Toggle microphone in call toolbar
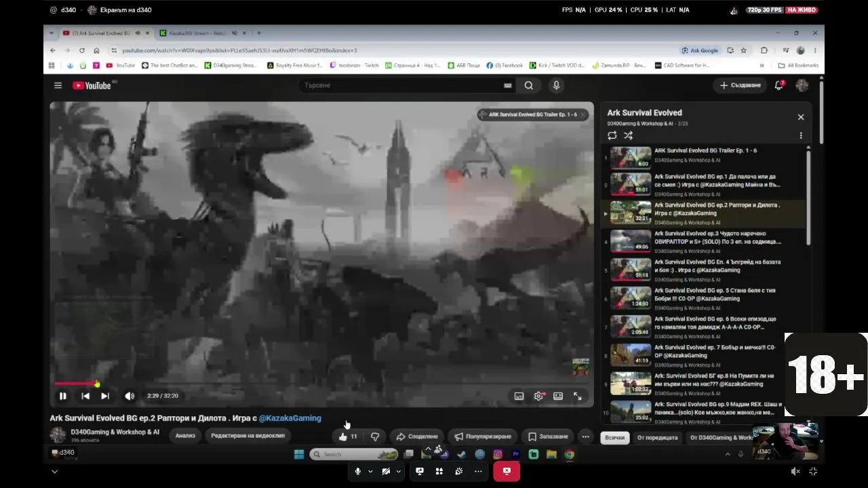This screenshot has height=488, width=868. 357,471
